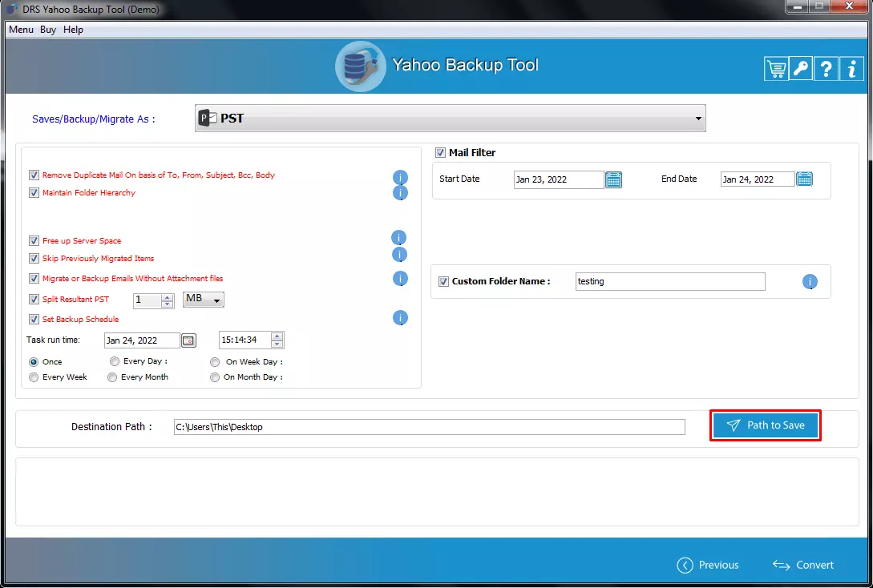Screen dimensions: 873x588
Task: Choose Every Month radio button
Action: click(112, 378)
